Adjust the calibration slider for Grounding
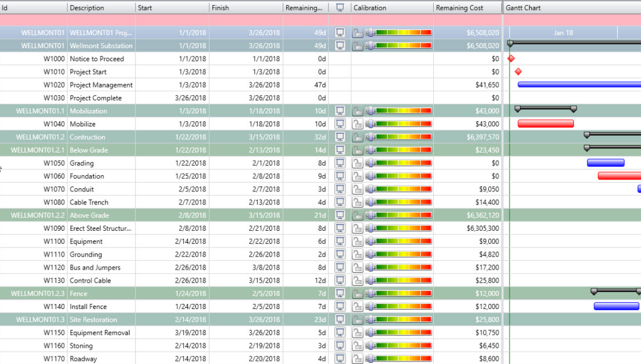Screen dimensions: 641x364 click(x=399, y=255)
